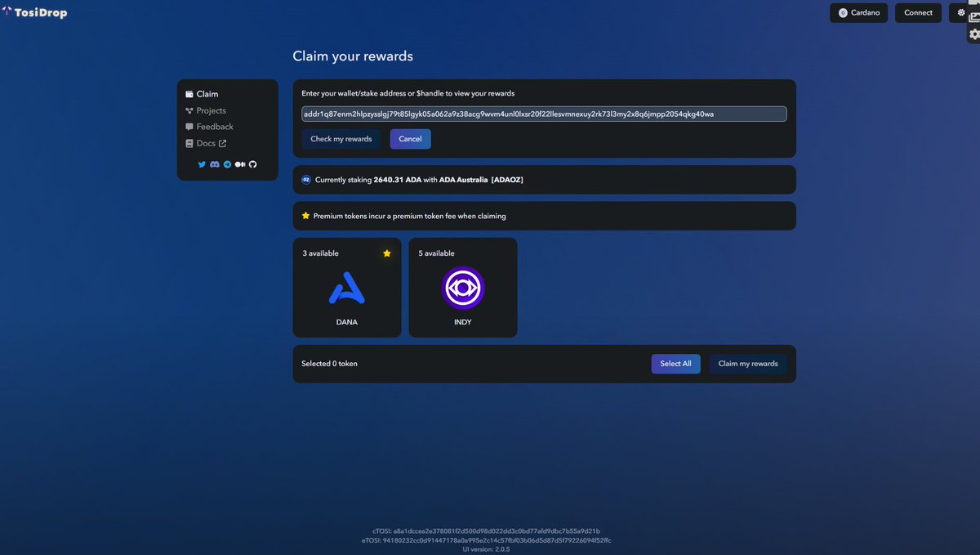Go to the Claim page
The image size is (980, 555).
coord(201,94)
